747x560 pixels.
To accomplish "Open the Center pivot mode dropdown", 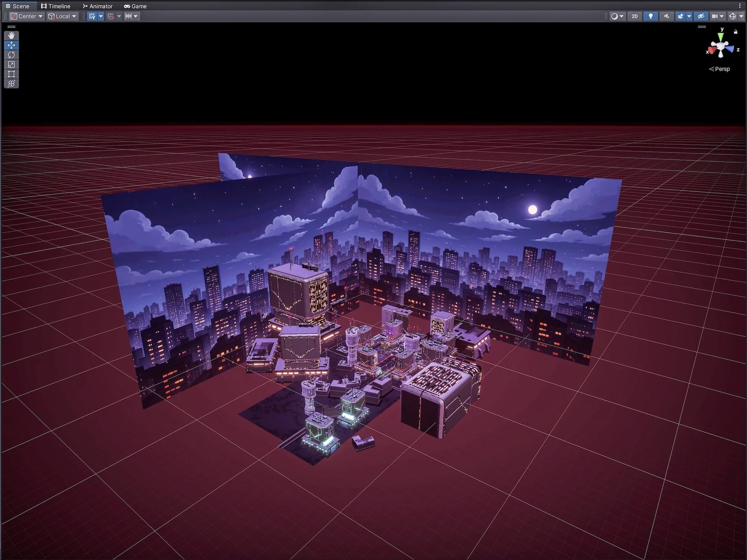I will click(x=27, y=16).
